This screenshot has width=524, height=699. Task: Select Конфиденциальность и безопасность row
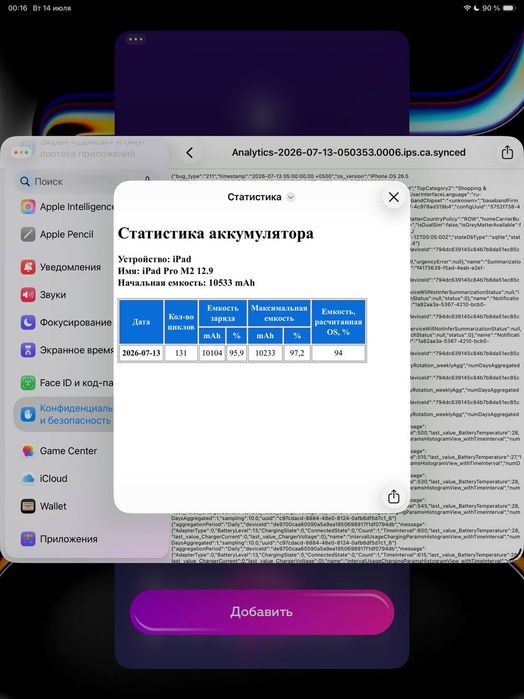[x=64, y=414]
